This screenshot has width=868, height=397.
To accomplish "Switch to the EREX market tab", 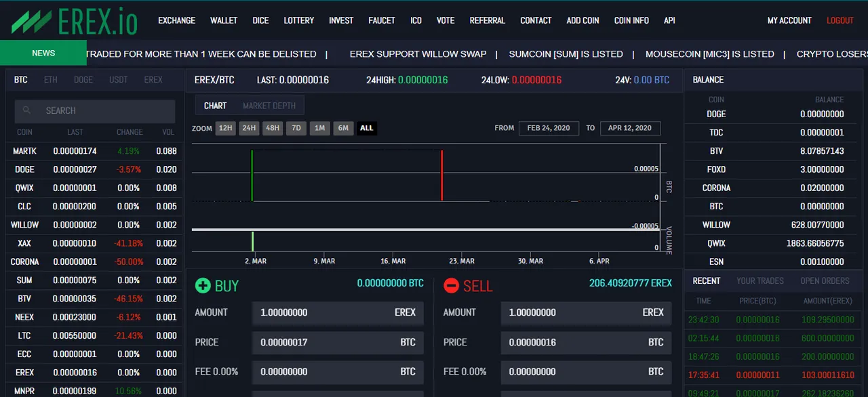I will (x=153, y=79).
